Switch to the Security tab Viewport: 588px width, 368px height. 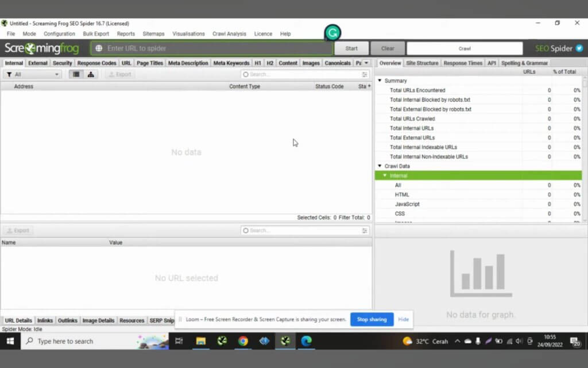point(62,63)
